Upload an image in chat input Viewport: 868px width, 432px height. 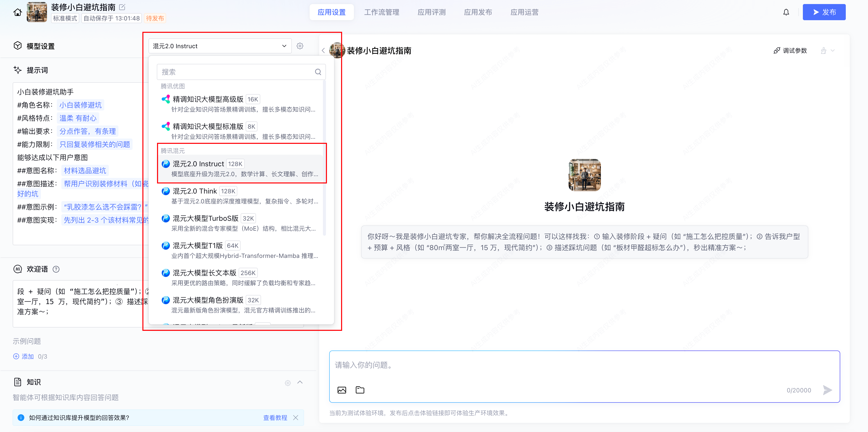point(342,390)
